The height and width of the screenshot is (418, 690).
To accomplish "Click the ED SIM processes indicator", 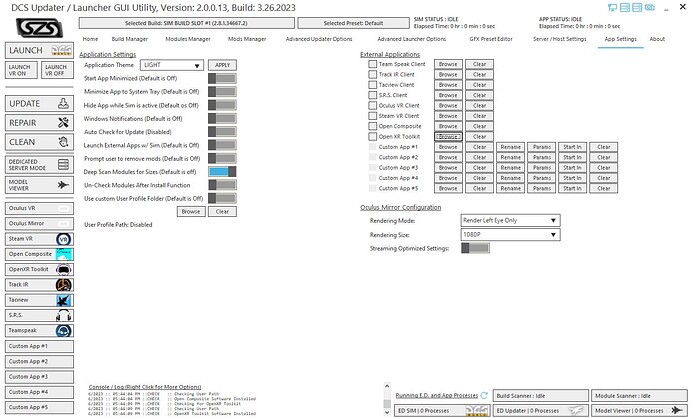I will click(x=442, y=411).
